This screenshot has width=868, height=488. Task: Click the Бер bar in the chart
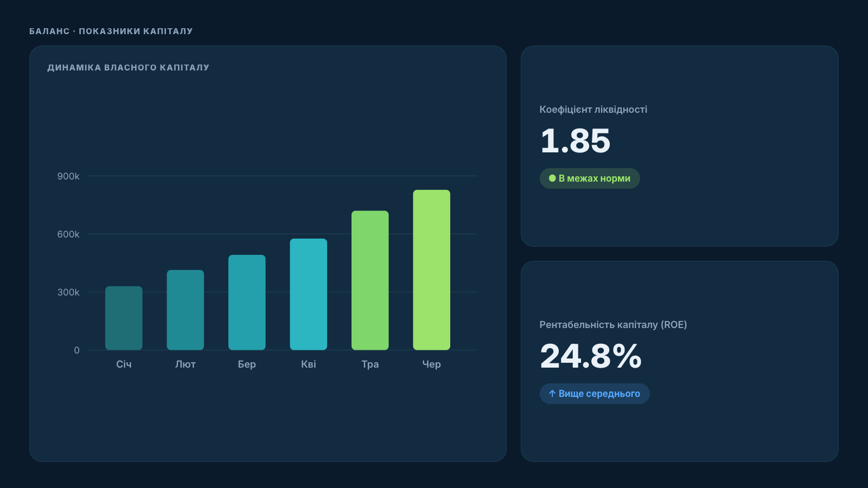(x=247, y=303)
